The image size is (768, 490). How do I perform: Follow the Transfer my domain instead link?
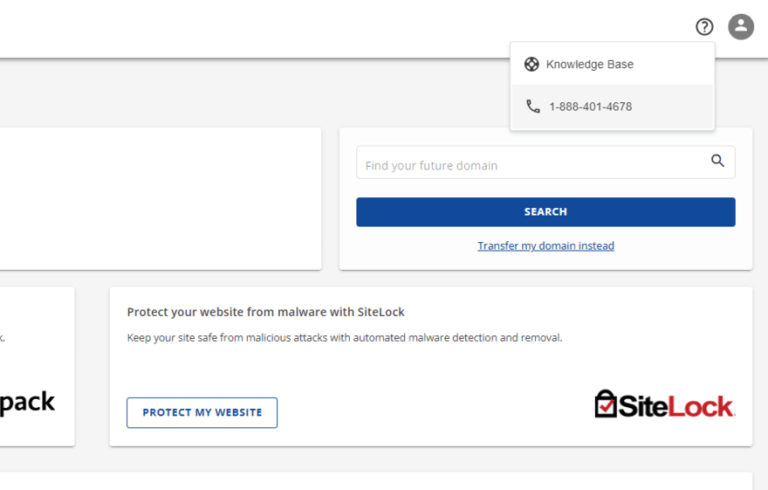tap(546, 246)
